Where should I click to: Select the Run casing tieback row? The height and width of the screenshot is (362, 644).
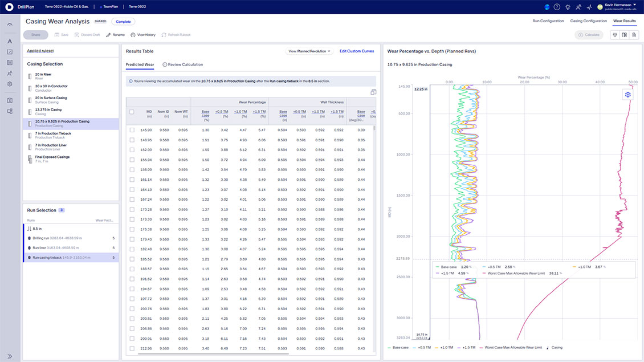click(71, 258)
